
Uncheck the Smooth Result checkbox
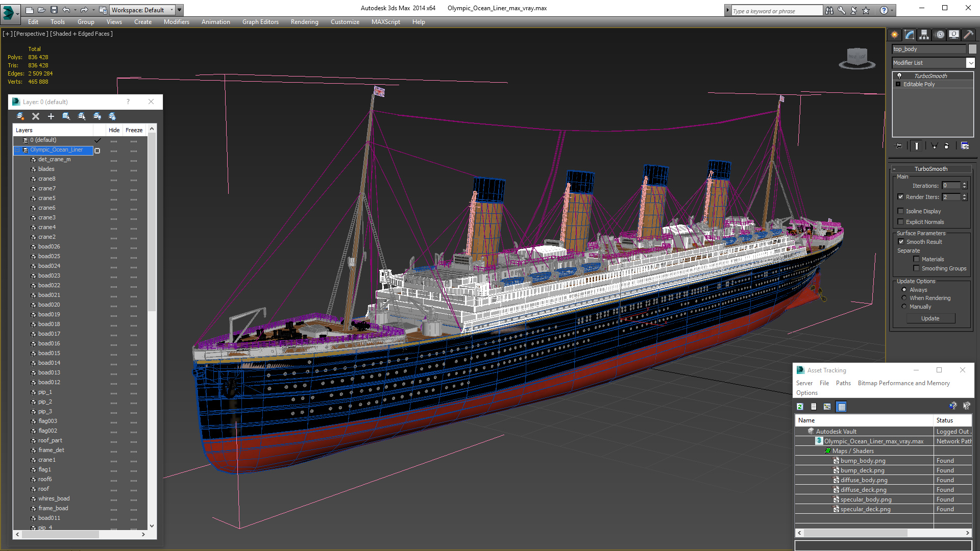pyautogui.click(x=901, y=242)
